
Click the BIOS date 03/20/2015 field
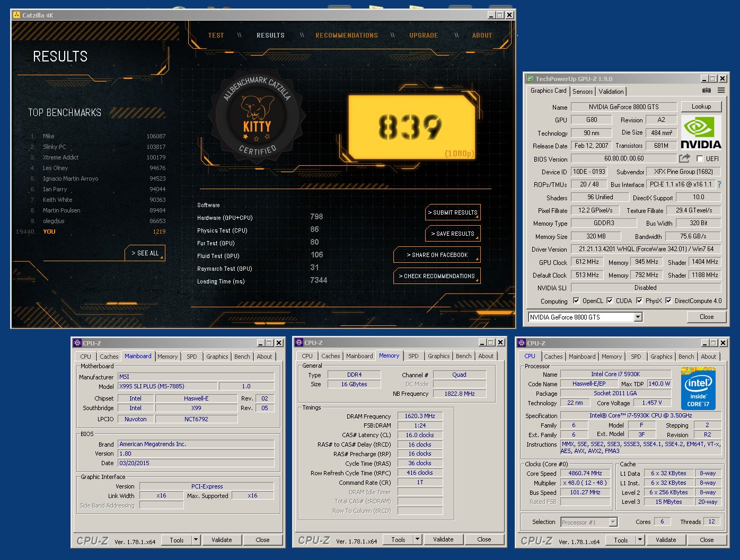click(x=196, y=463)
